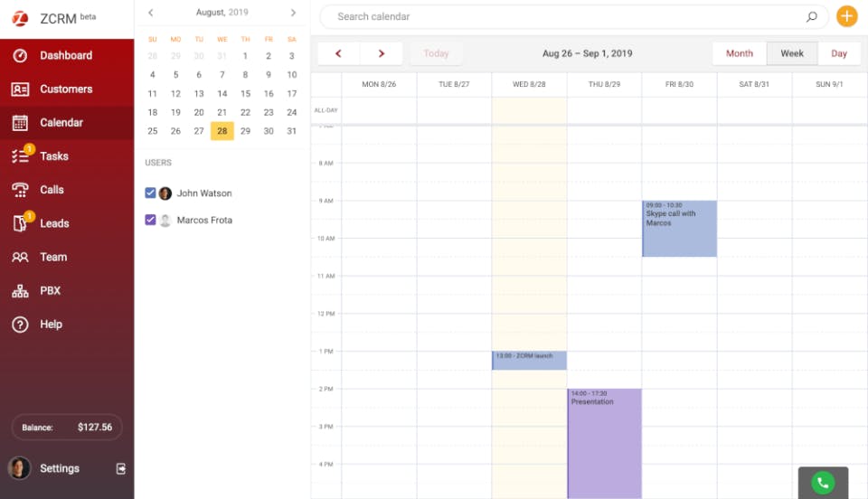Open the purple Presentation event

click(604, 443)
